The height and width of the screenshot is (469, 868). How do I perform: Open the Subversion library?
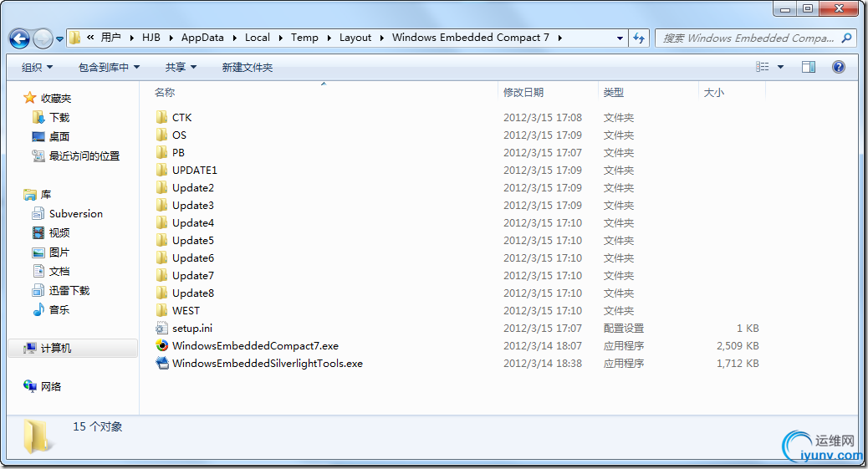coord(68,214)
